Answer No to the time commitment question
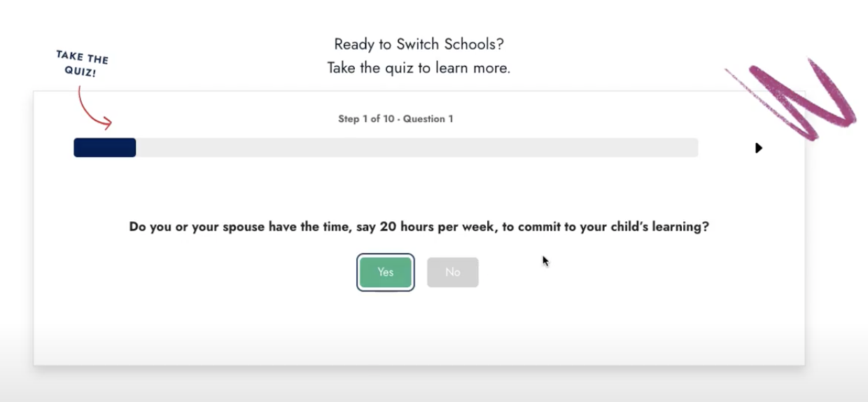 [453, 272]
